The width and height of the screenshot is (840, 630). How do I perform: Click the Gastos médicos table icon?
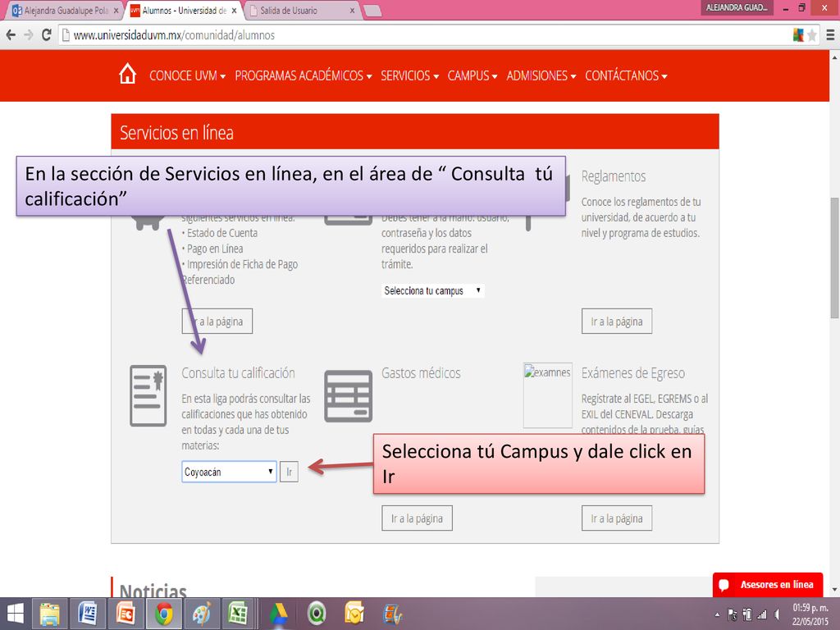(348, 396)
